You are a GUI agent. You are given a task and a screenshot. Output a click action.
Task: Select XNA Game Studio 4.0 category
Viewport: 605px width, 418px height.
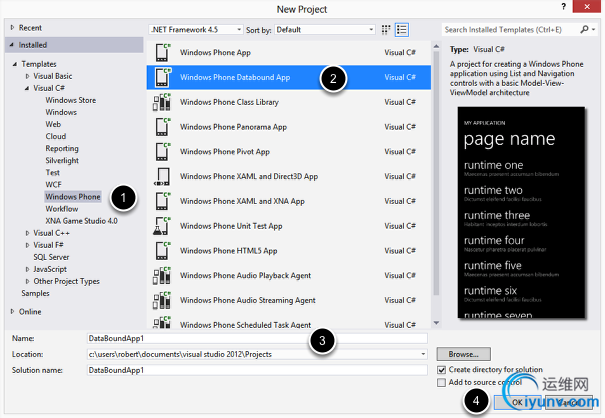pyautogui.click(x=81, y=221)
